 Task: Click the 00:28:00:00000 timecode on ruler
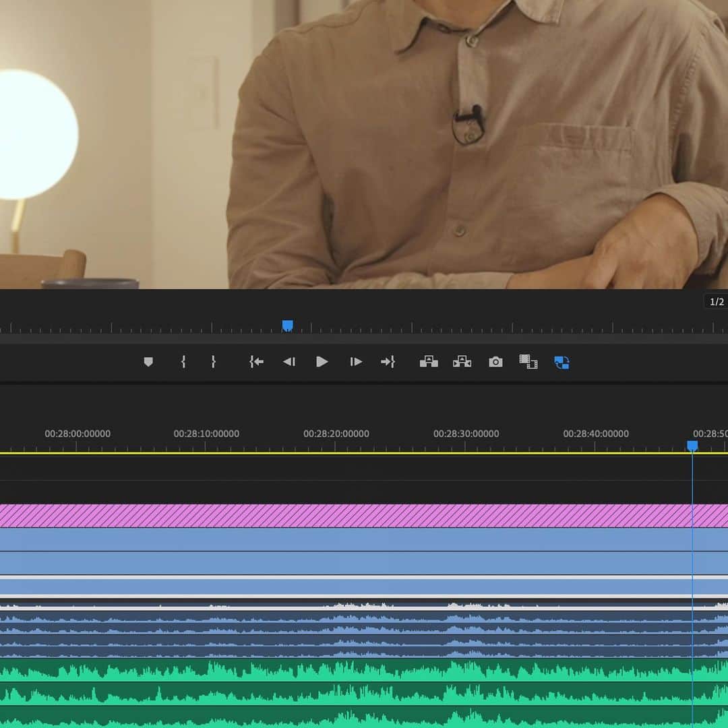tap(78, 433)
